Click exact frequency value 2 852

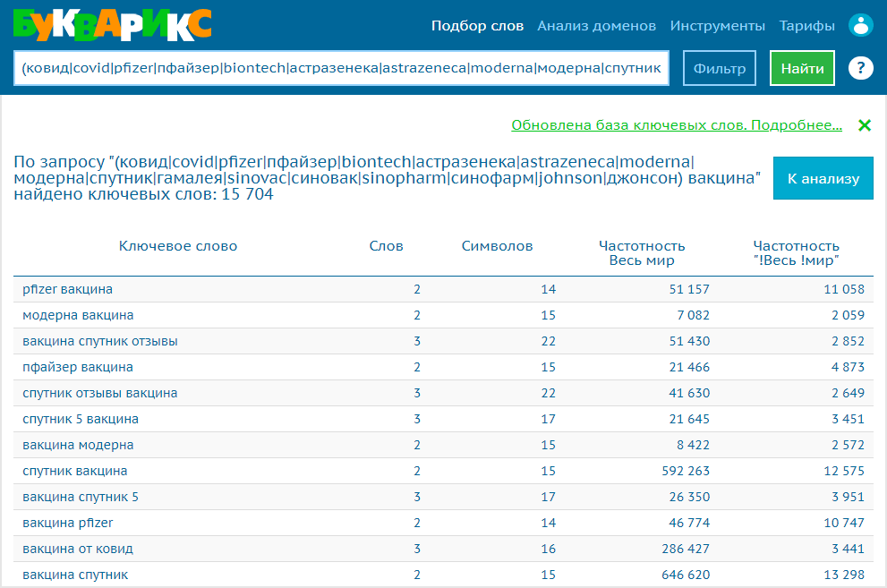848,341
